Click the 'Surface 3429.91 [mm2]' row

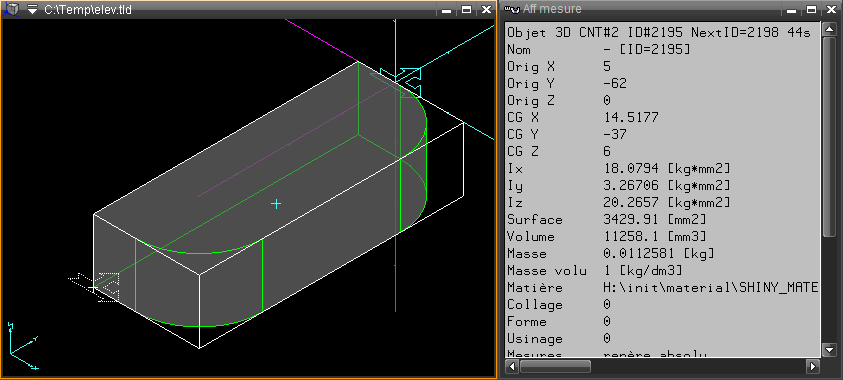(x=607, y=220)
